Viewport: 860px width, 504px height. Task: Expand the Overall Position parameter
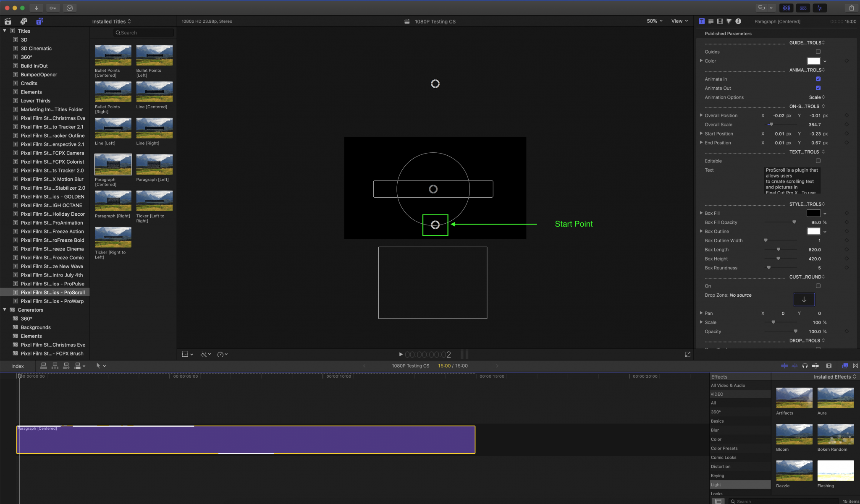pyautogui.click(x=701, y=115)
